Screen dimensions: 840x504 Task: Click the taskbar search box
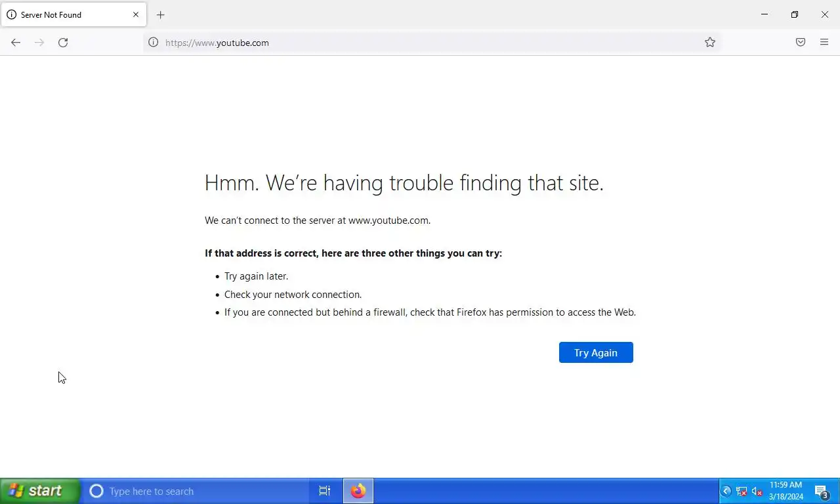coord(196,491)
